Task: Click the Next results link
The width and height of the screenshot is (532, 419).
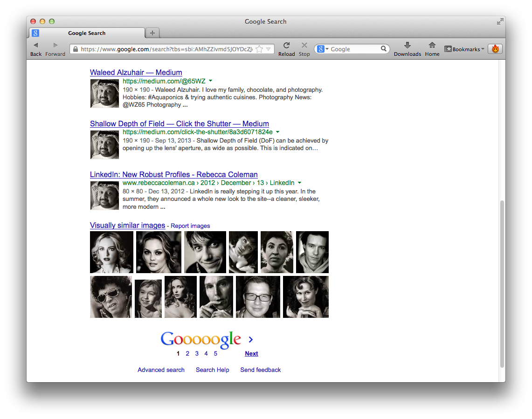Action: pos(251,353)
